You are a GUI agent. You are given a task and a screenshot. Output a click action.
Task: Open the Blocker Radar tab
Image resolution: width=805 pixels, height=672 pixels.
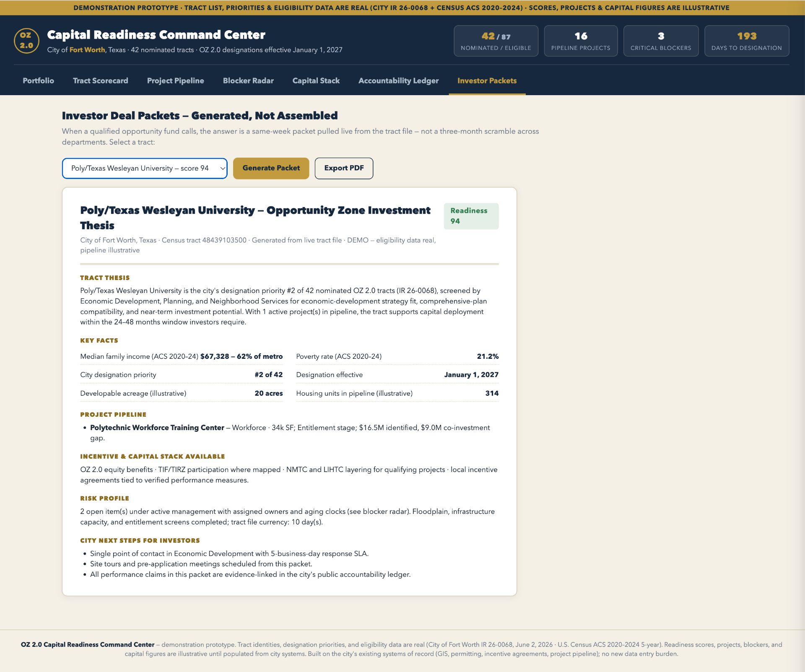[x=248, y=80]
